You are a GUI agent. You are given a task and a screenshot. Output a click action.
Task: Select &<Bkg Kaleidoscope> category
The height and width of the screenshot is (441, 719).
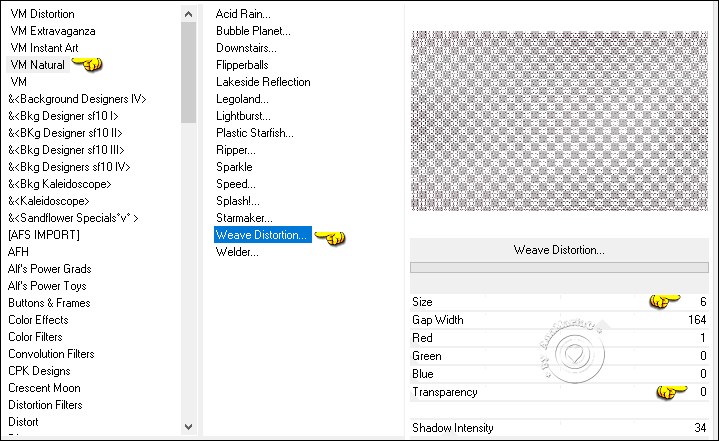coord(60,184)
